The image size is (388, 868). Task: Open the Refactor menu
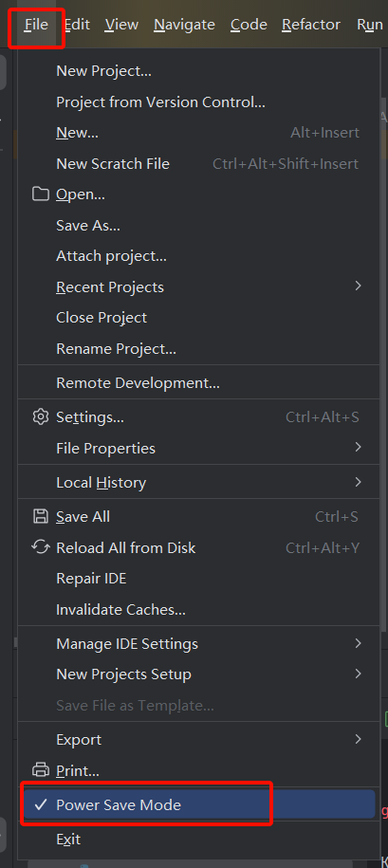click(x=311, y=25)
